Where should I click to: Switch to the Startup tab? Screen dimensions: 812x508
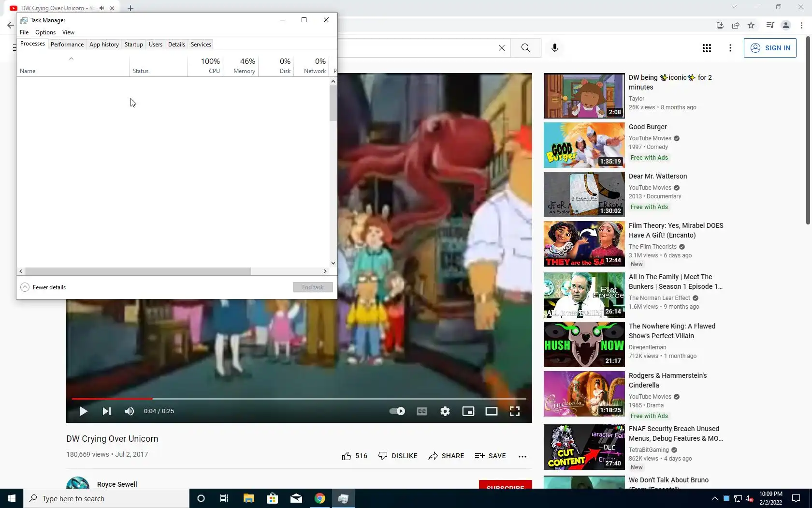pos(134,45)
